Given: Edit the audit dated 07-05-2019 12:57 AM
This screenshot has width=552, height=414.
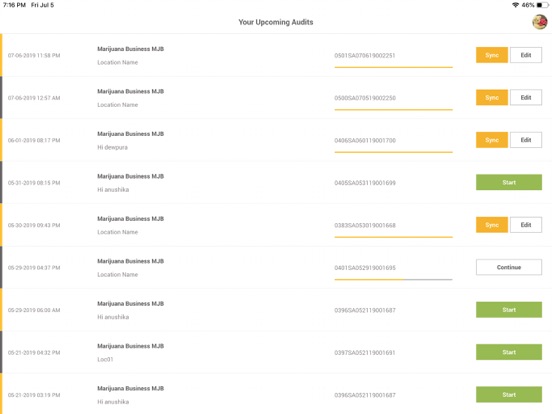Looking at the screenshot, I should pos(526,98).
